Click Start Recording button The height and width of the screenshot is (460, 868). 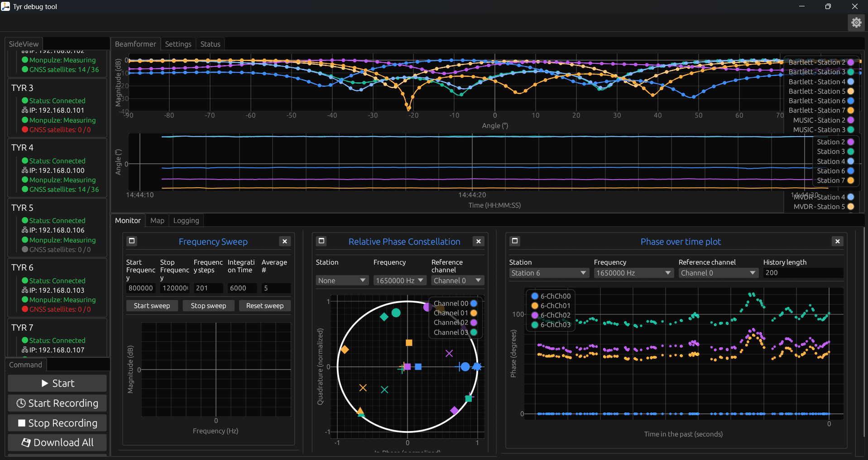tap(57, 403)
